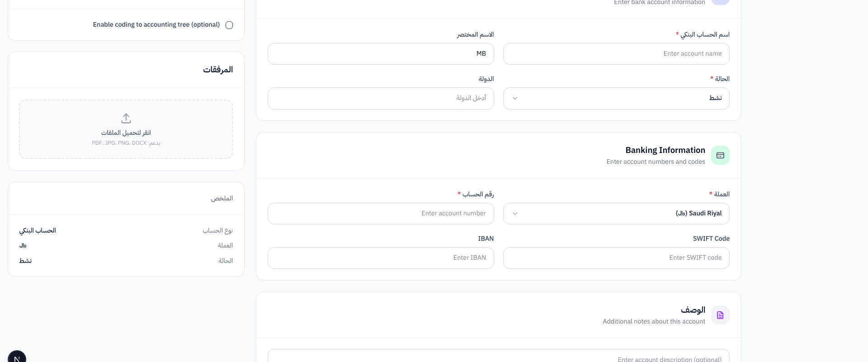Screen dimensions: 868x362
Task: Click the أدخل الدولة country field
Action: (381, 98)
